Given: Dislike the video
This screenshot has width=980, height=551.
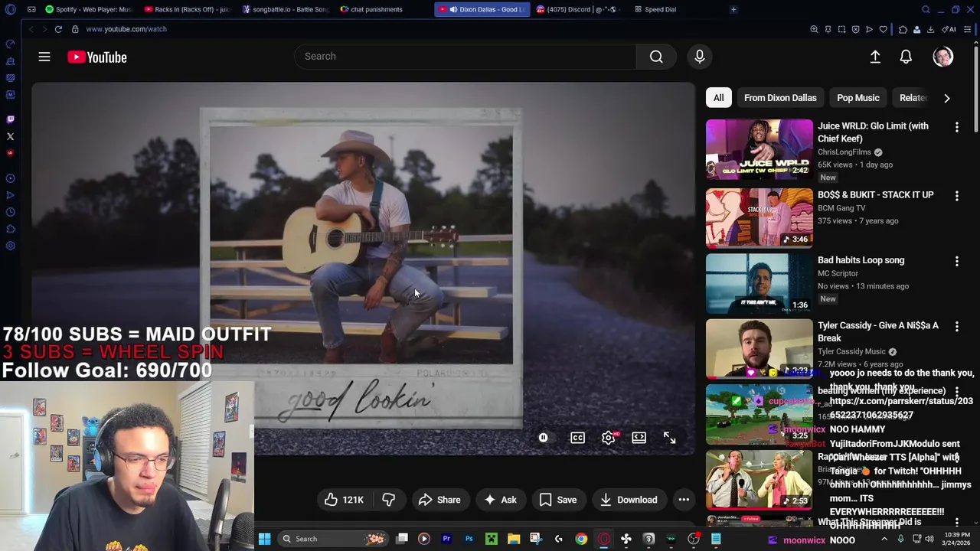Looking at the screenshot, I should [x=389, y=500].
